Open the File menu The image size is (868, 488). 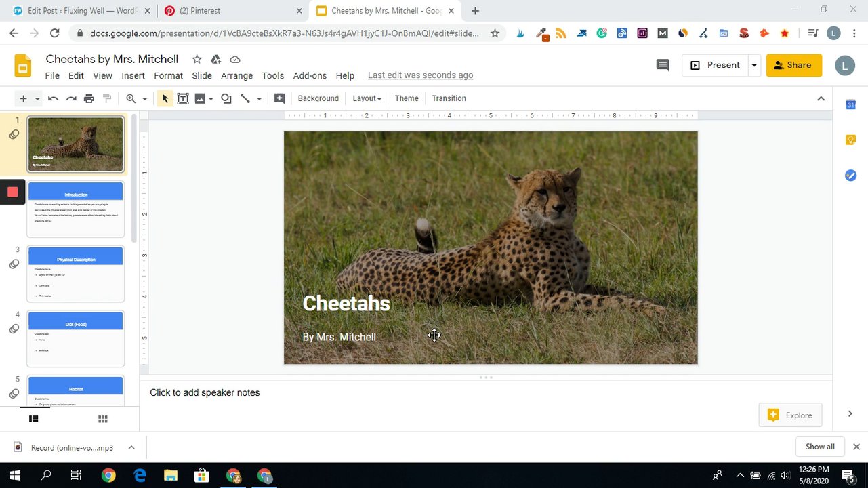coord(52,75)
